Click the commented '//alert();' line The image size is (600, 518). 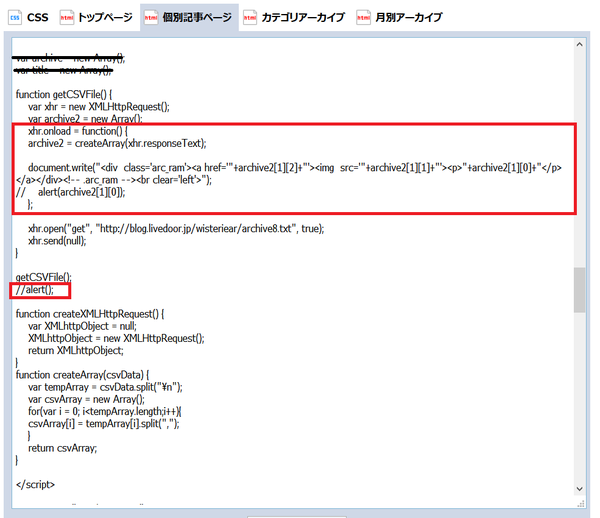[34, 290]
